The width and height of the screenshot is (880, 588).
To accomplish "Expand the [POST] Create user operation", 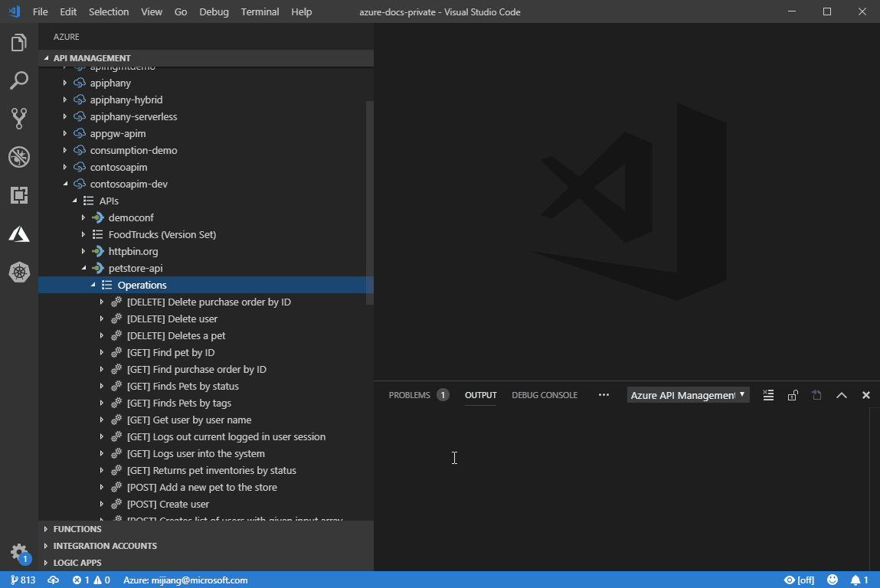I will click(x=102, y=504).
